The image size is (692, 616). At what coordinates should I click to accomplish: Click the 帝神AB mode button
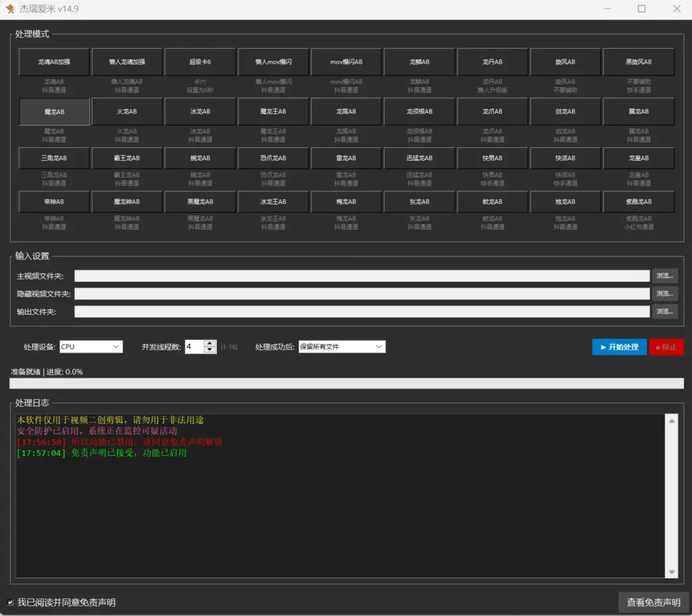pyautogui.click(x=54, y=202)
